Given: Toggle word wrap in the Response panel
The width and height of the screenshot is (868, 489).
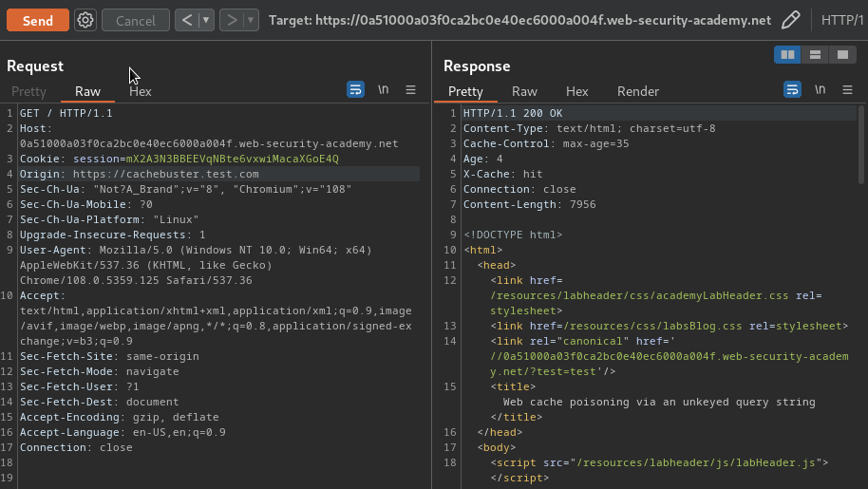Looking at the screenshot, I should click(792, 89).
